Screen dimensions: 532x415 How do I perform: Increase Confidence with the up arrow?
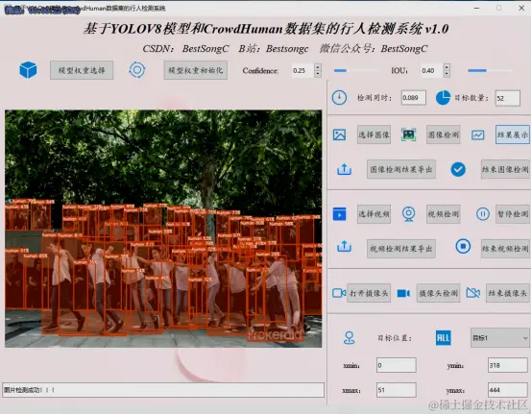[x=318, y=67]
